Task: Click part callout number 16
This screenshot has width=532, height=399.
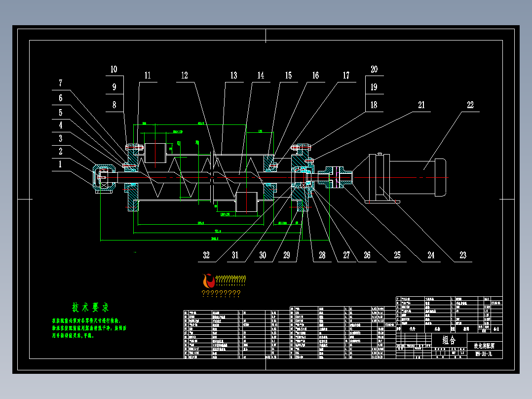Action: tap(315, 76)
